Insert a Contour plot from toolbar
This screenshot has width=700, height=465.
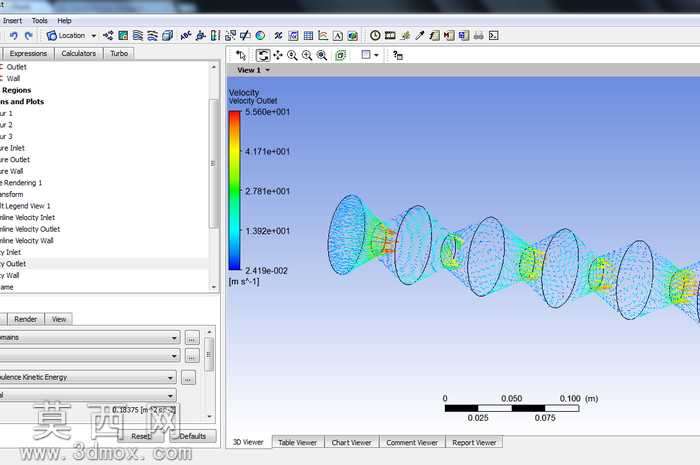123,35
